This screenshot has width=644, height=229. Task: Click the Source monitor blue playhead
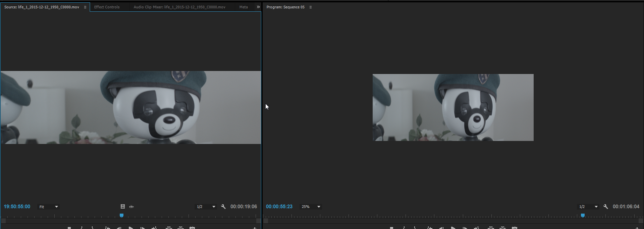(x=122, y=216)
